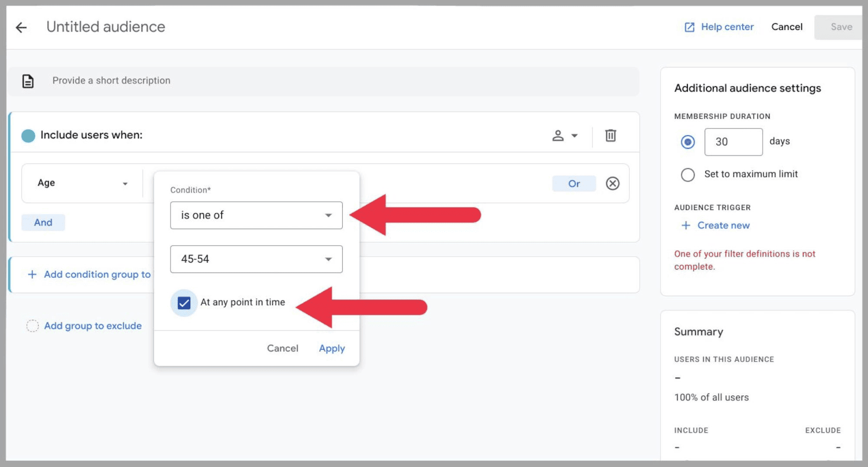Click the description document icon

click(28, 81)
